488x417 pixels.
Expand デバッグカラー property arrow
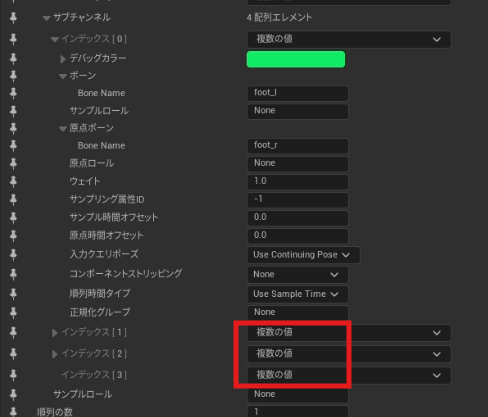(x=63, y=59)
